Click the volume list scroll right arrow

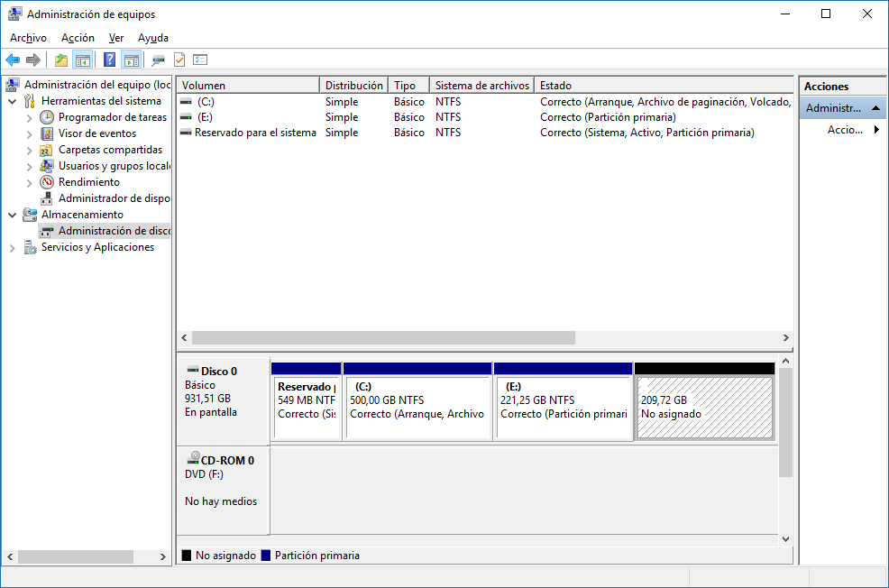point(786,338)
